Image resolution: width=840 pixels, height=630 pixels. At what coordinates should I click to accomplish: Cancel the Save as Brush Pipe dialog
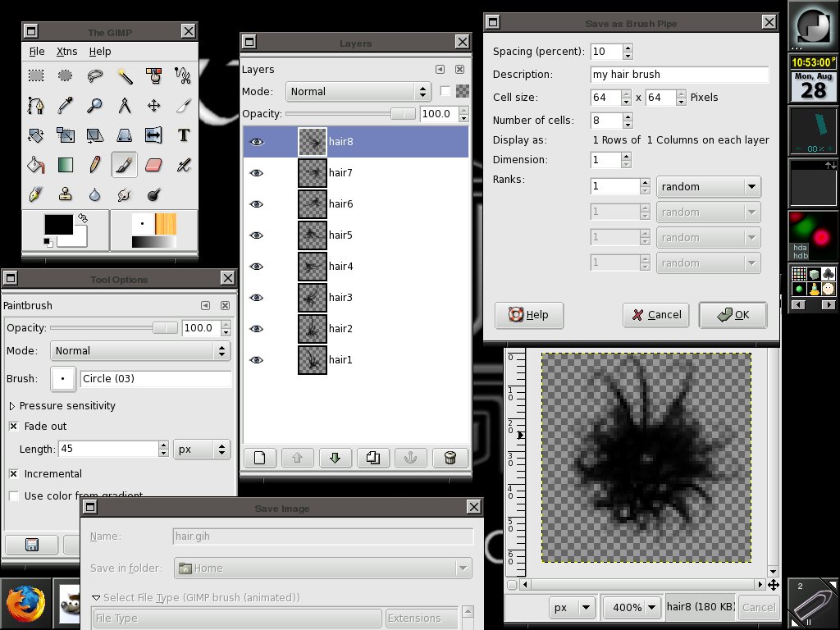[x=656, y=315]
